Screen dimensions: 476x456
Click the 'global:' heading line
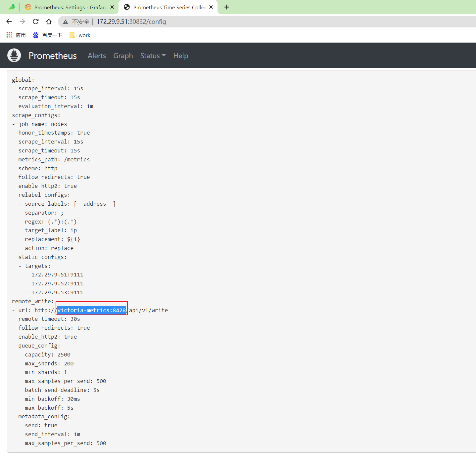click(x=23, y=80)
